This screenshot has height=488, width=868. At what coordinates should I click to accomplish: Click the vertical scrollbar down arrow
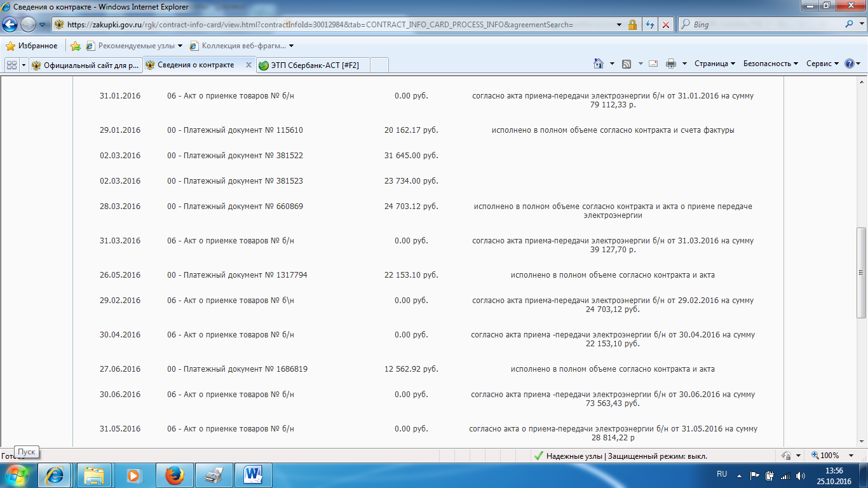pos(862,442)
